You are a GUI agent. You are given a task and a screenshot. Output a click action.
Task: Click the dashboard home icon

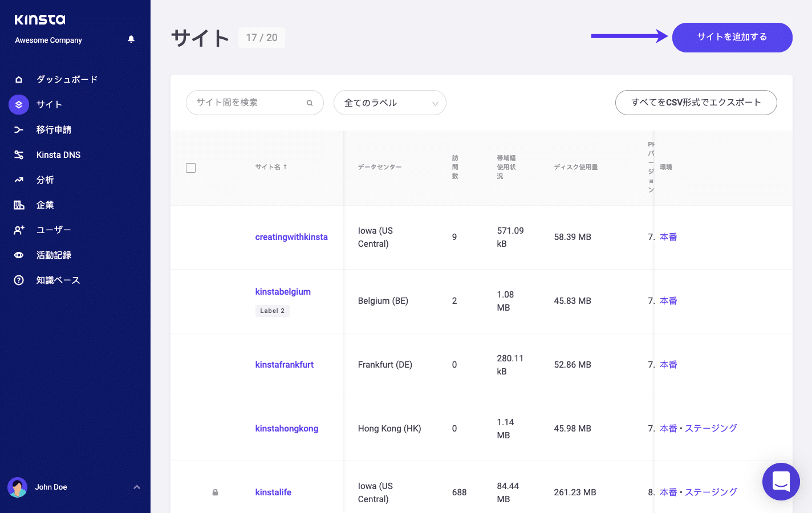tap(19, 79)
